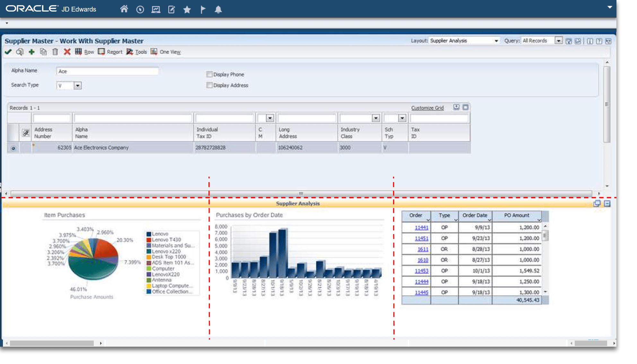This screenshot has width=637, height=364.
Task: Enable the Display Address checkbox
Action: click(209, 85)
